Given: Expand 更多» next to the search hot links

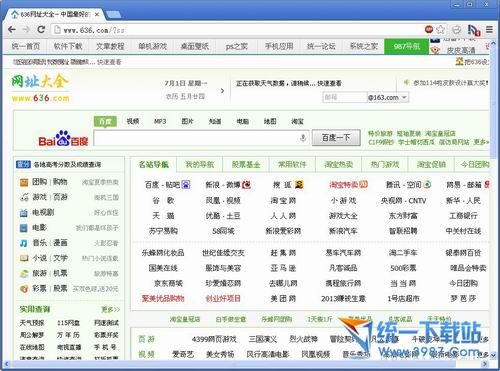Looking at the screenshot, I should [481, 142].
